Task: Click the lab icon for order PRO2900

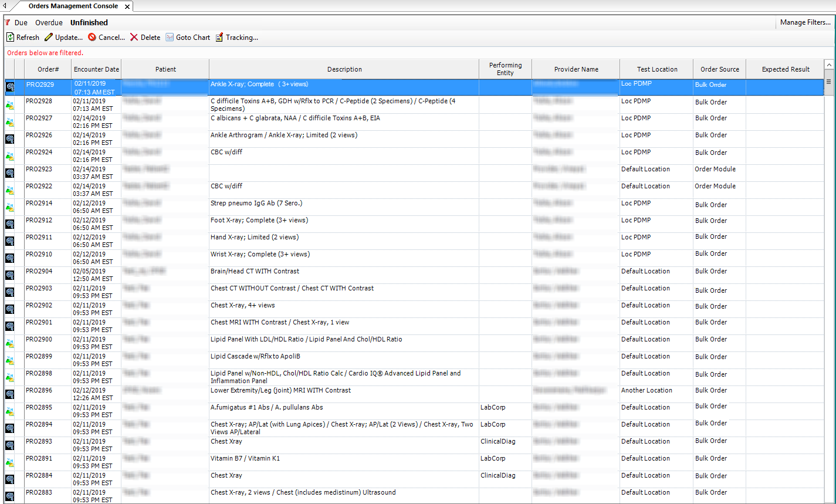Action: (x=10, y=343)
